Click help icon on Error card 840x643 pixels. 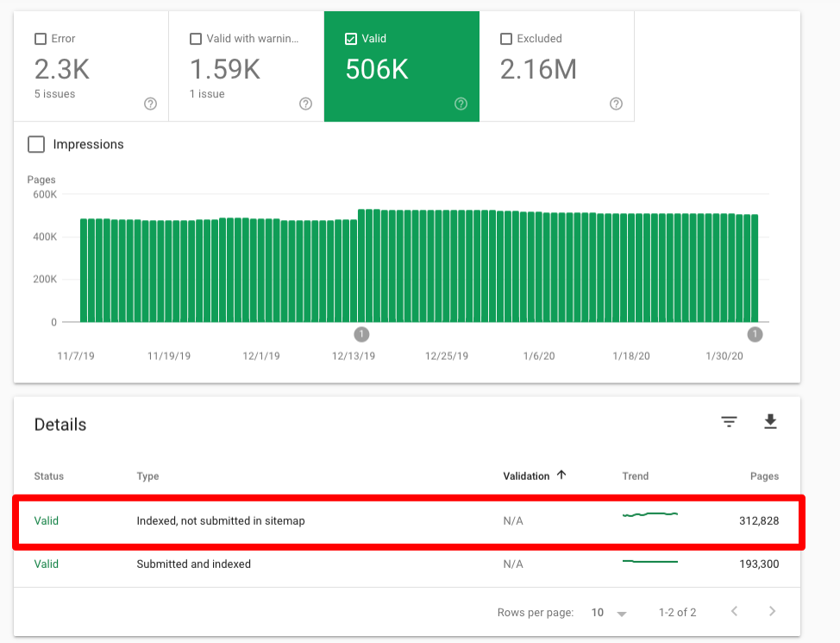tap(150, 104)
